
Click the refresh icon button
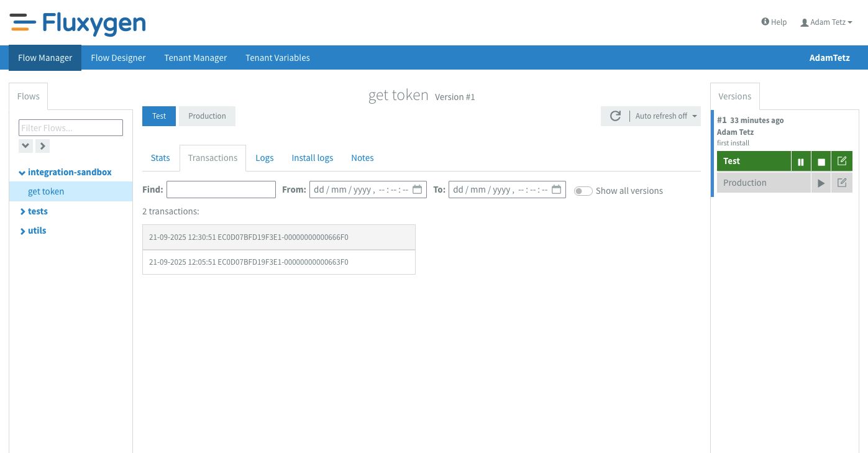(x=615, y=116)
